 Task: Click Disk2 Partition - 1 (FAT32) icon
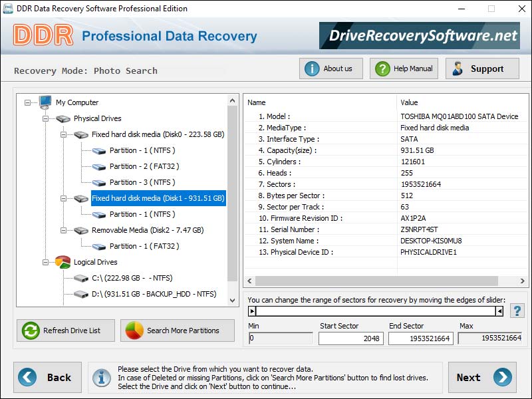point(99,246)
